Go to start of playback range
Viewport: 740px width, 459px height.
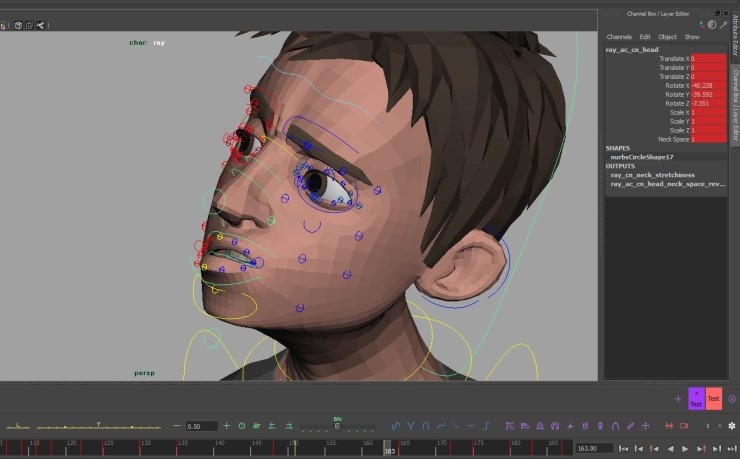(624, 449)
